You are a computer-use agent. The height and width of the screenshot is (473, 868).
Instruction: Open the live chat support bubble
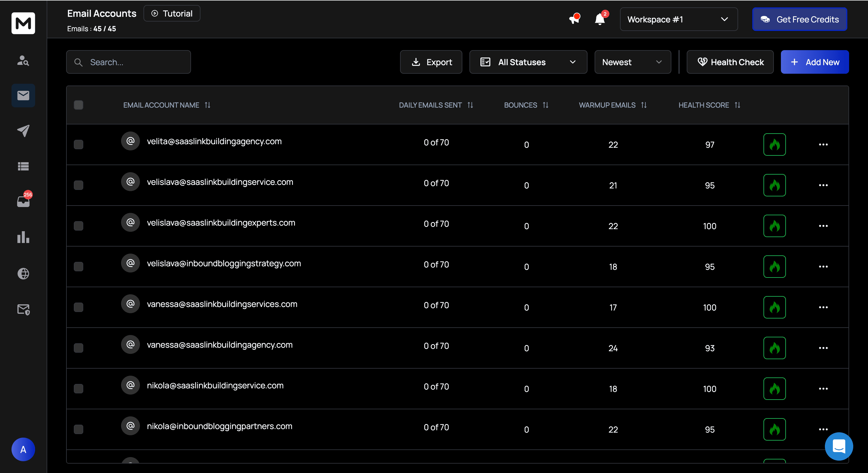click(x=838, y=446)
